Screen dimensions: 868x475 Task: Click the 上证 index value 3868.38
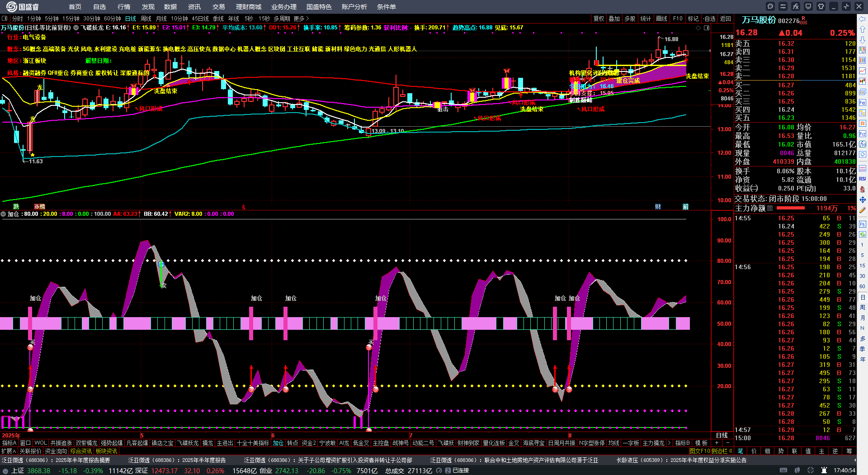(39, 470)
